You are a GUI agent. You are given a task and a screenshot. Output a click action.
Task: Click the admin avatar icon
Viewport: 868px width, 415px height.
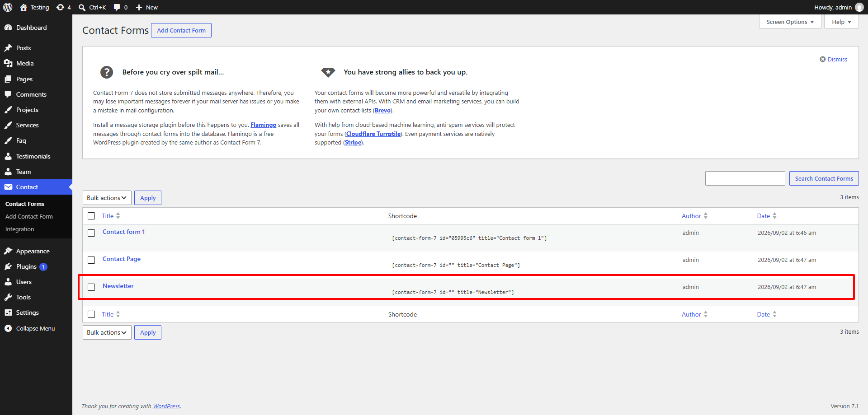pos(859,7)
